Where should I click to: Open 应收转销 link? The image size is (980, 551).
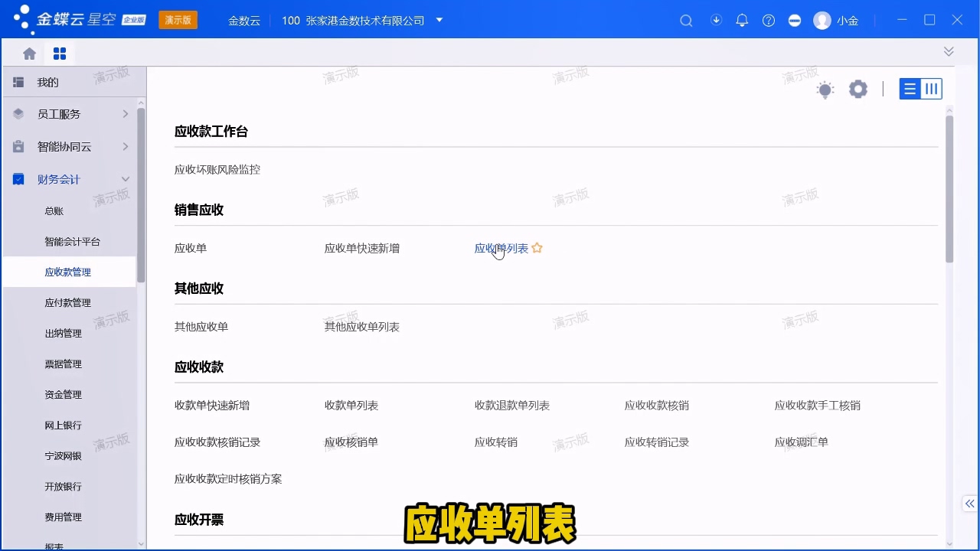pos(496,442)
